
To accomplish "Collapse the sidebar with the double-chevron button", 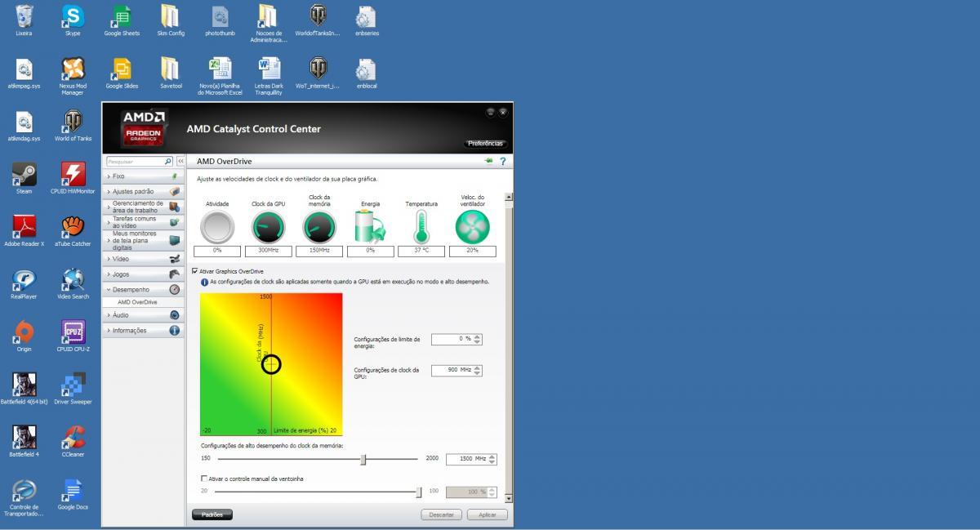I will click(x=180, y=162).
